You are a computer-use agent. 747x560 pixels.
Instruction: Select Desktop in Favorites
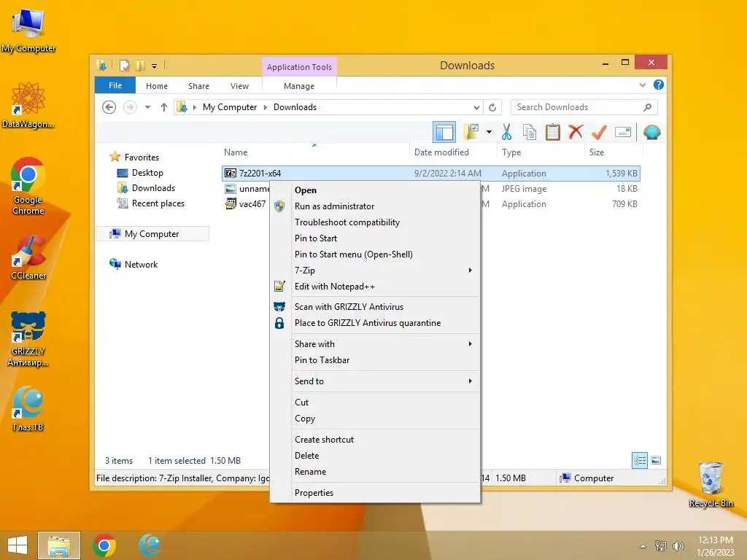tap(147, 173)
